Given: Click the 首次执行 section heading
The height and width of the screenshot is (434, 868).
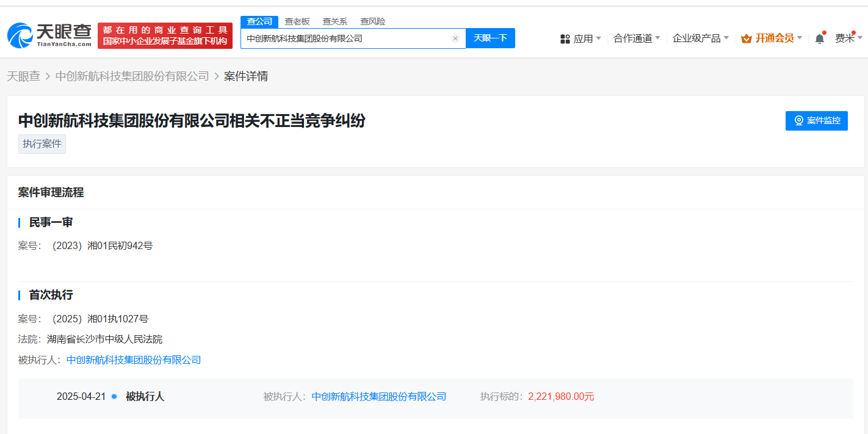Looking at the screenshot, I should pyautogui.click(x=51, y=295).
